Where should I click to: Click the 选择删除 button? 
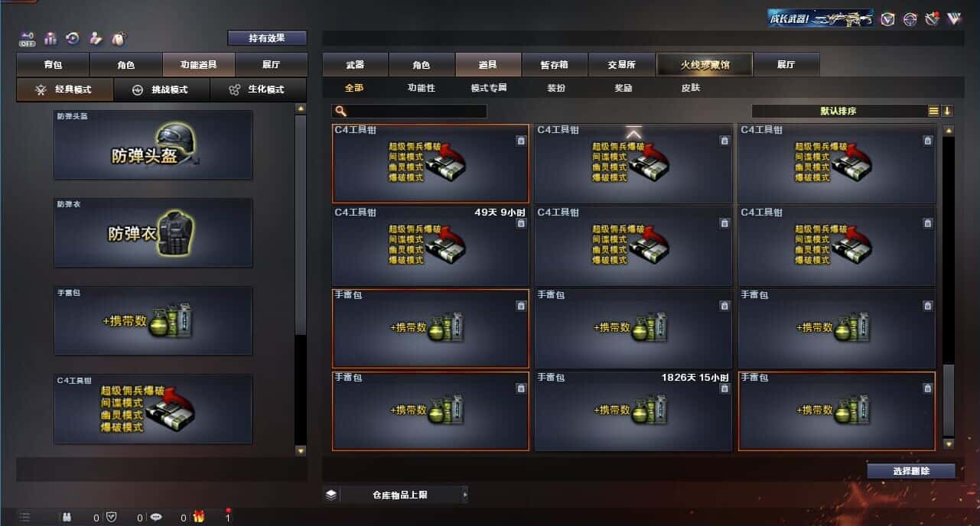(911, 471)
